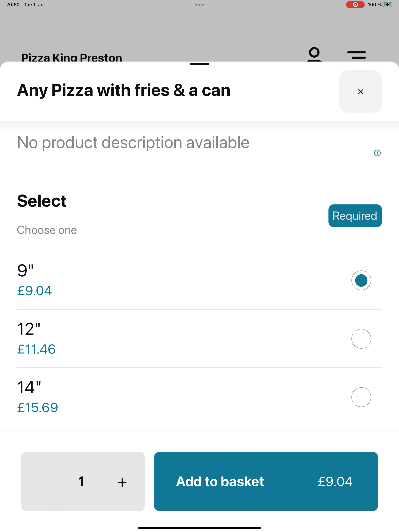
Task: Tap the red screen recording indicator
Action: pyautogui.click(x=355, y=4)
